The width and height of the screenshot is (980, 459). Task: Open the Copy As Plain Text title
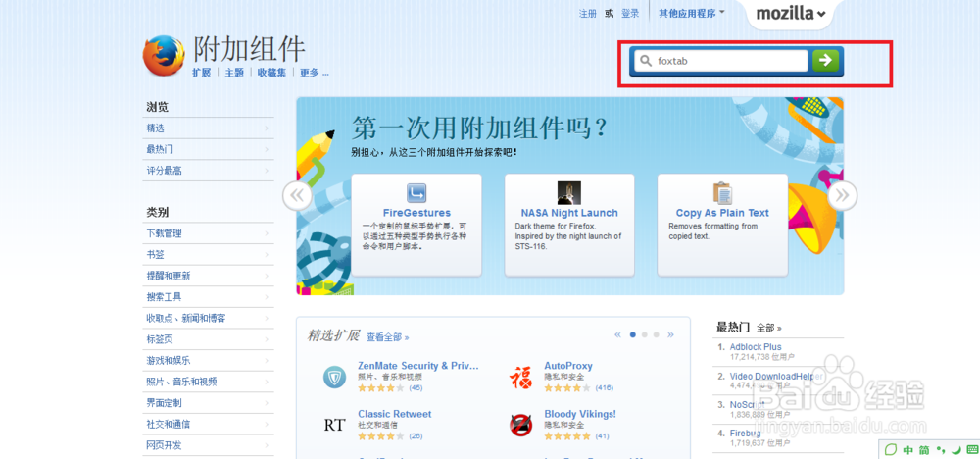pos(722,213)
